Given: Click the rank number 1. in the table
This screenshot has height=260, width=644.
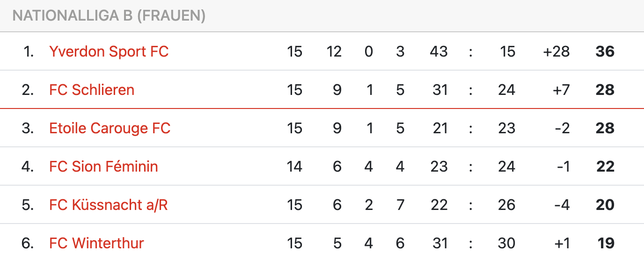Looking at the screenshot, I should [x=29, y=51].
